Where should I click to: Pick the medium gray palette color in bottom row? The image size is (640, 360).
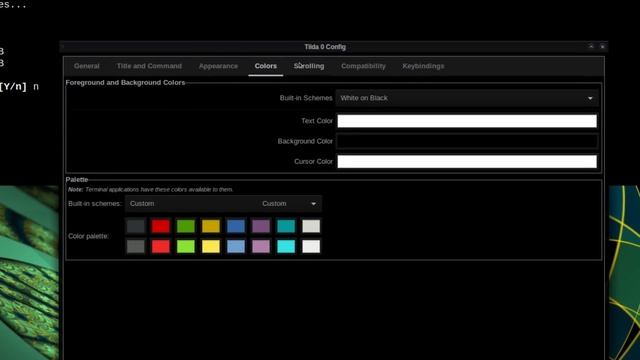(x=136, y=247)
